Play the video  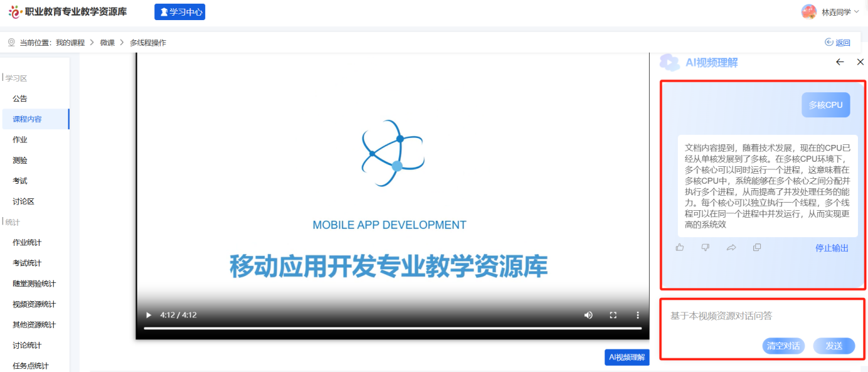tap(148, 315)
